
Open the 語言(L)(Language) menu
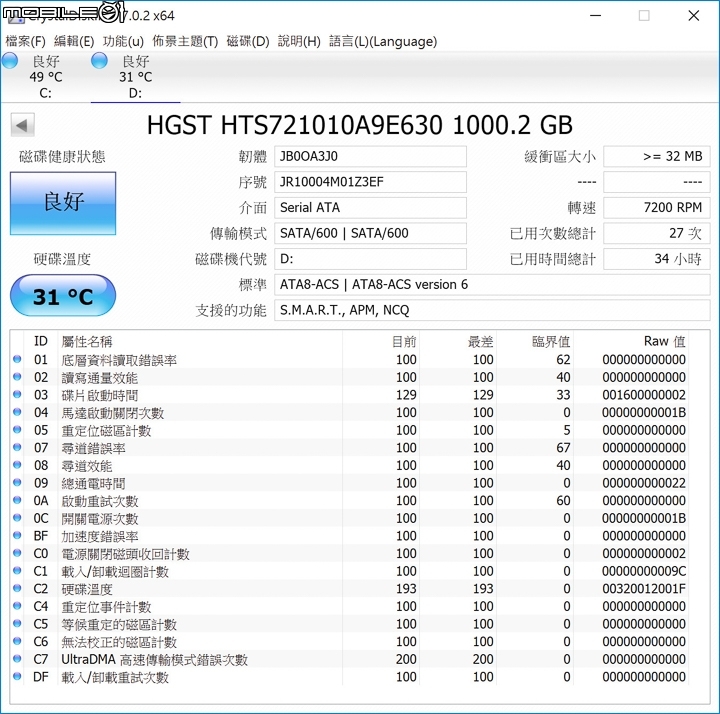pyautogui.click(x=383, y=41)
